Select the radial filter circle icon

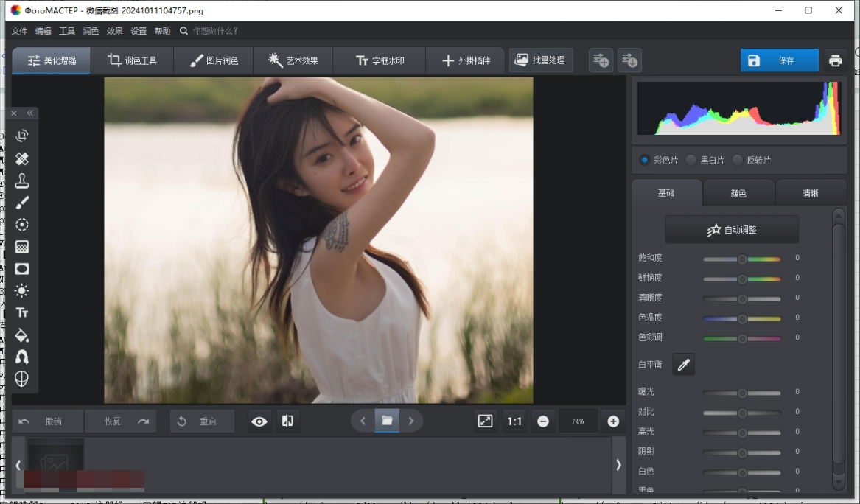22,225
